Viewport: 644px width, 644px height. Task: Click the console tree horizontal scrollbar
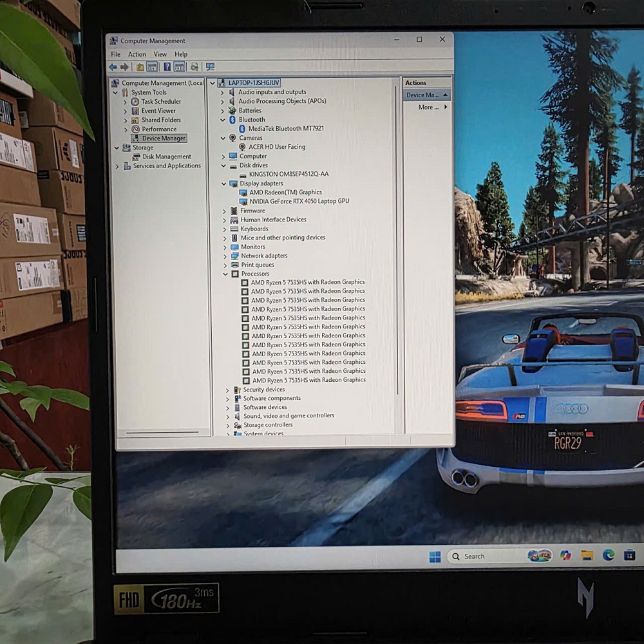point(162,432)
